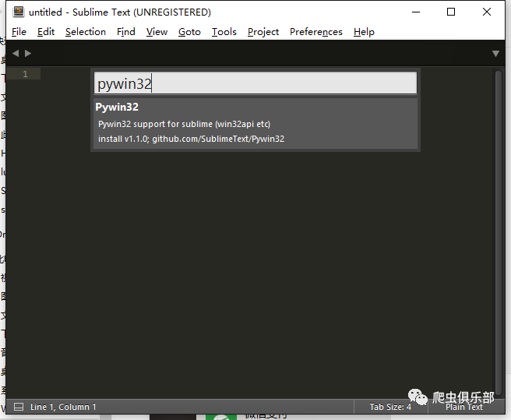Click the vertical scrollbar in the editor
Viewport: 511px width, 420px height.
499,231
